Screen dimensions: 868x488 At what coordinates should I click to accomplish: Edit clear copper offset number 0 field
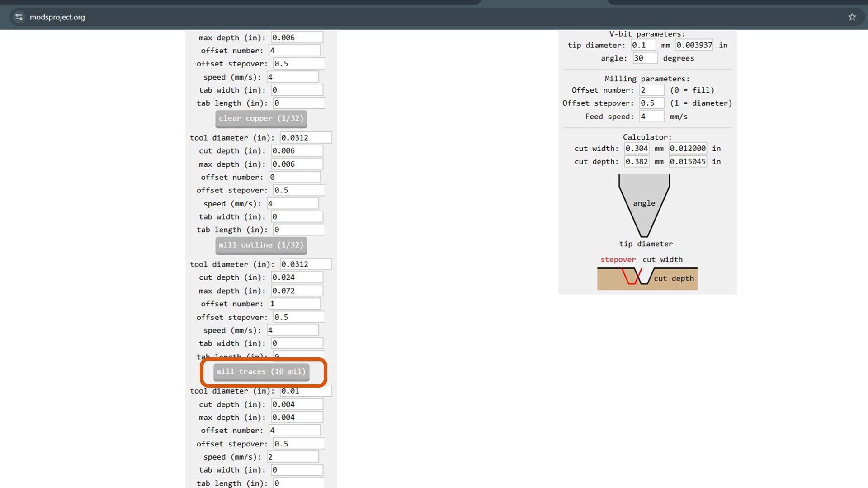point(295,177)
